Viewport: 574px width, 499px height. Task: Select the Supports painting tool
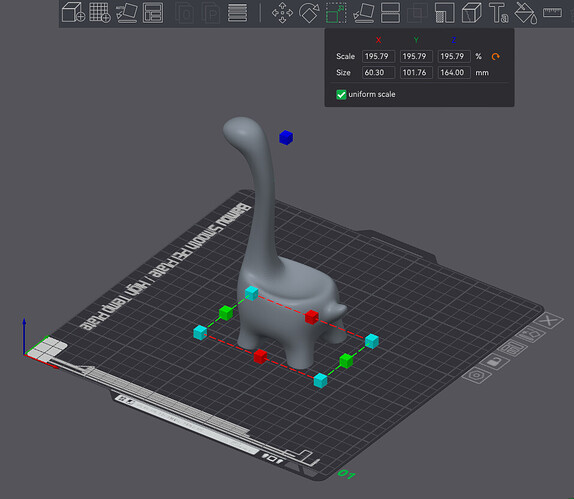pos(444,12)
